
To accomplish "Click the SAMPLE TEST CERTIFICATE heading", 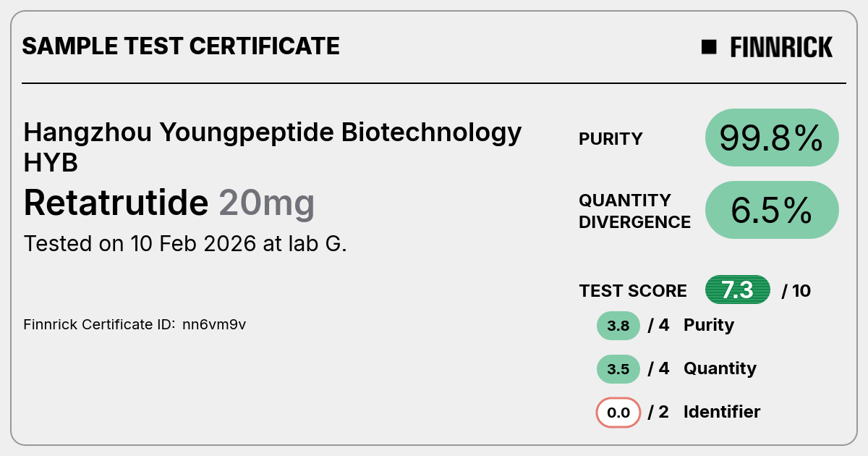I will click(181, 46).
